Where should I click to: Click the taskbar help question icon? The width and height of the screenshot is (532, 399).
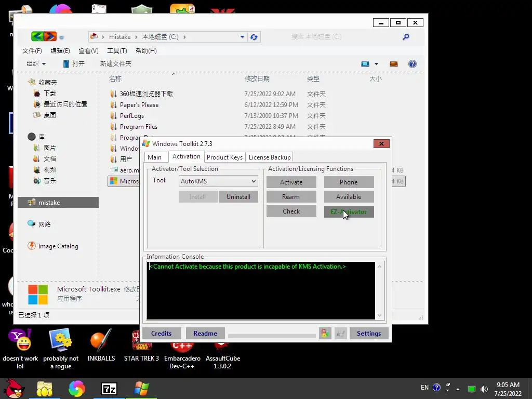click(x=436, y=388)
